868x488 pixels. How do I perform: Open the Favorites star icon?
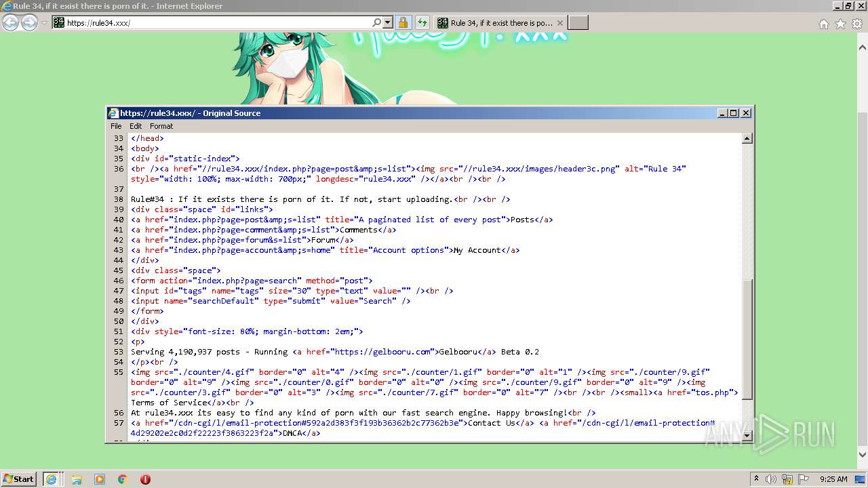840,24
